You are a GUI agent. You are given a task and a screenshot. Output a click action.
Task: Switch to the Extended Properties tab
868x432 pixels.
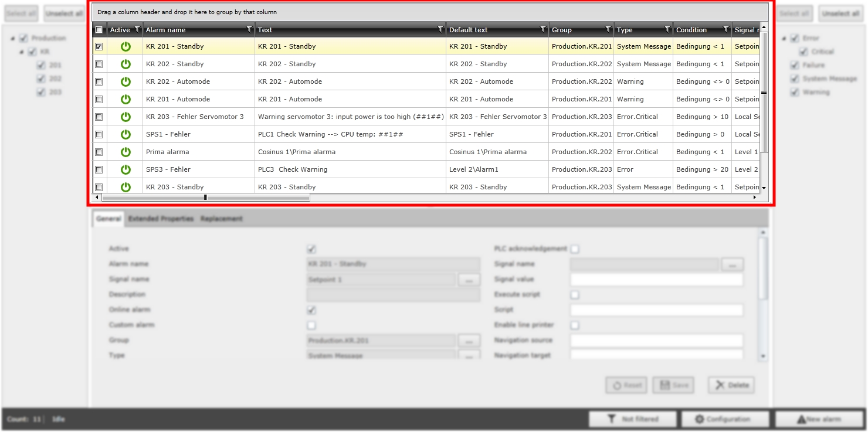tap(161, 219)
